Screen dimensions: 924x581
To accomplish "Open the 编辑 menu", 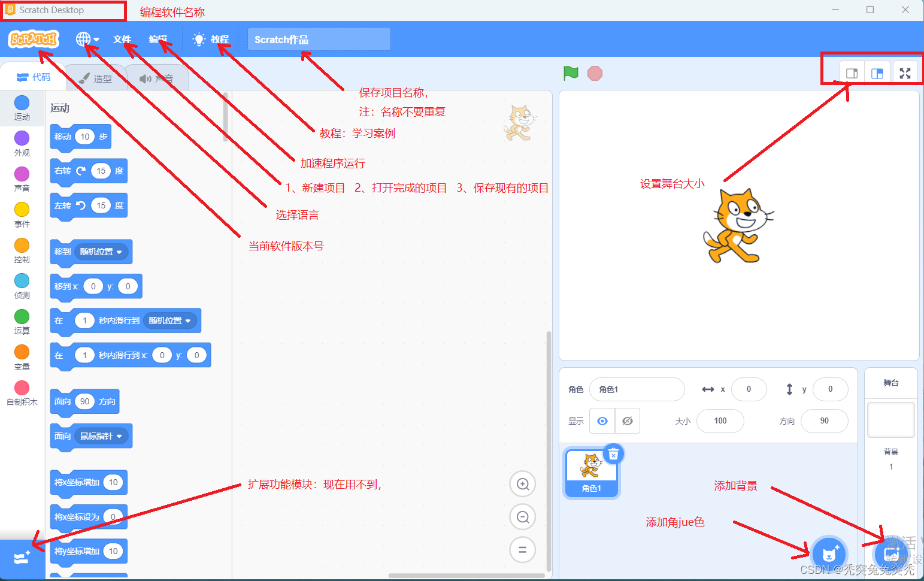I will point(158,40).
